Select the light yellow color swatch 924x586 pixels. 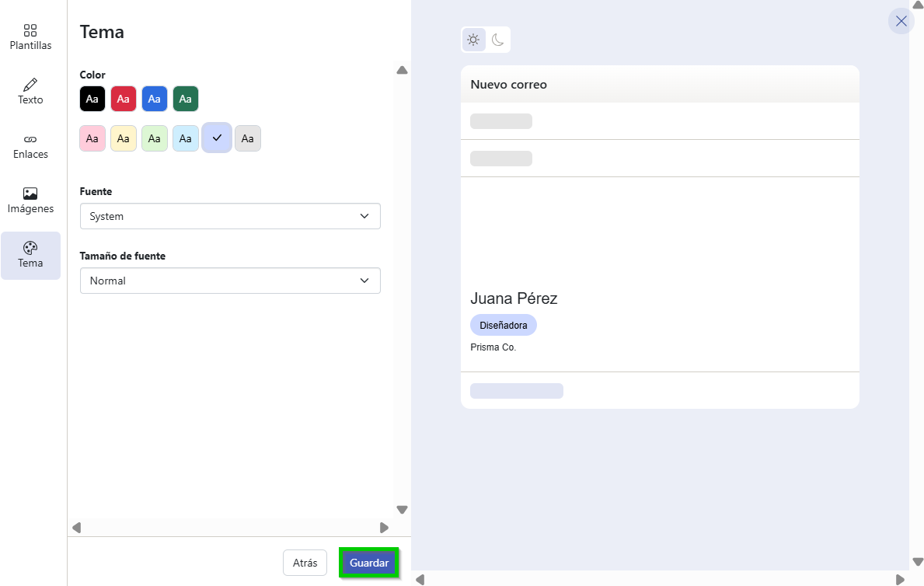[124, 138]
